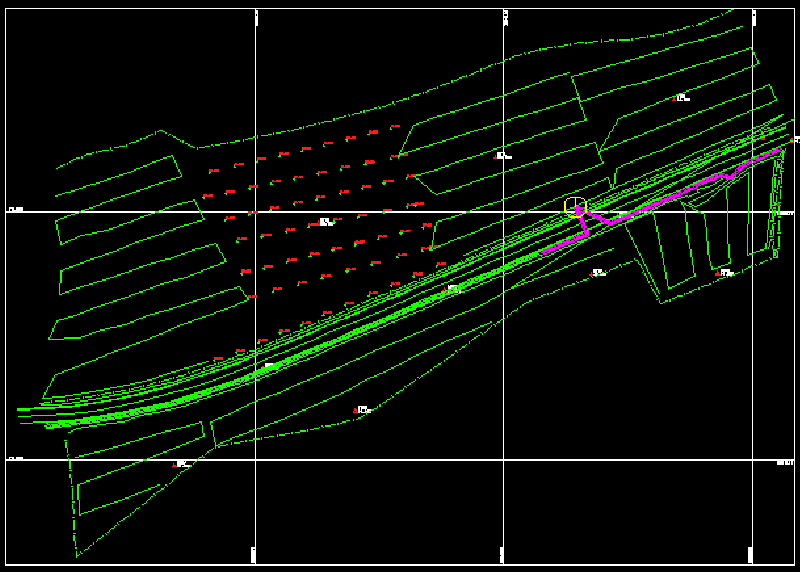This screenshot has width=800, height=572.
Task: Select the white label among the red point markers
Action: tap(325, 222)
